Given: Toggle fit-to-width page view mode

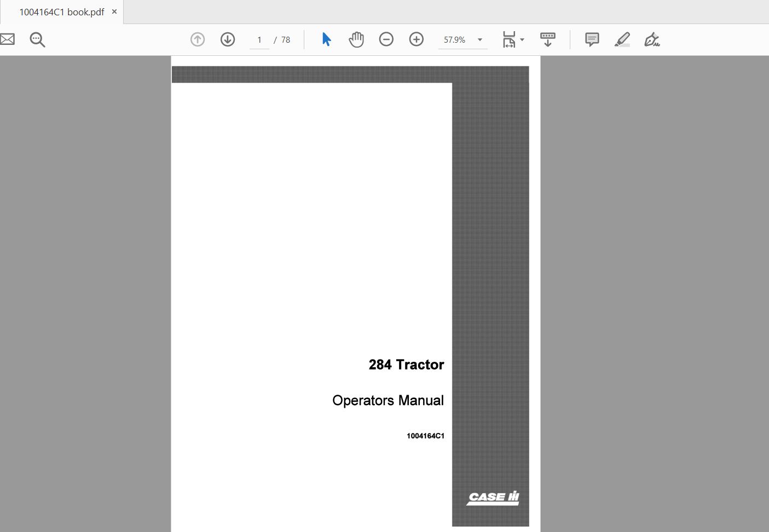Looking at the screenshot, I should (509, 39).
